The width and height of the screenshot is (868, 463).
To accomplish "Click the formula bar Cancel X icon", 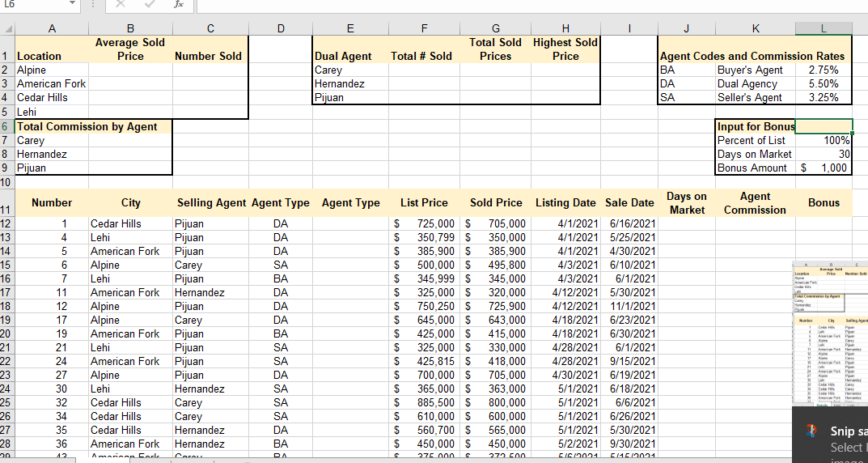I will click(120, 4).
